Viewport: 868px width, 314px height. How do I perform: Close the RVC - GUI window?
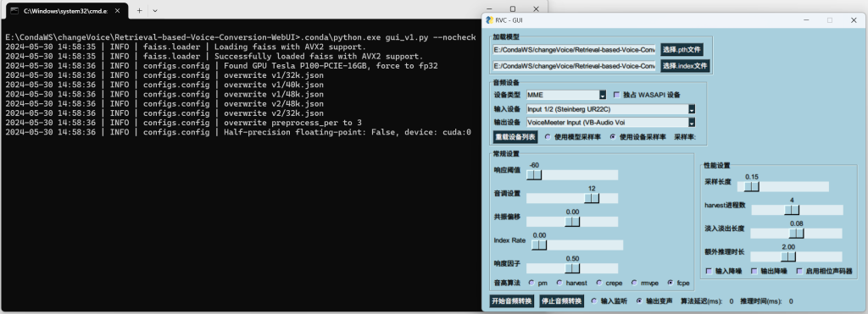[x=853, y=20]
